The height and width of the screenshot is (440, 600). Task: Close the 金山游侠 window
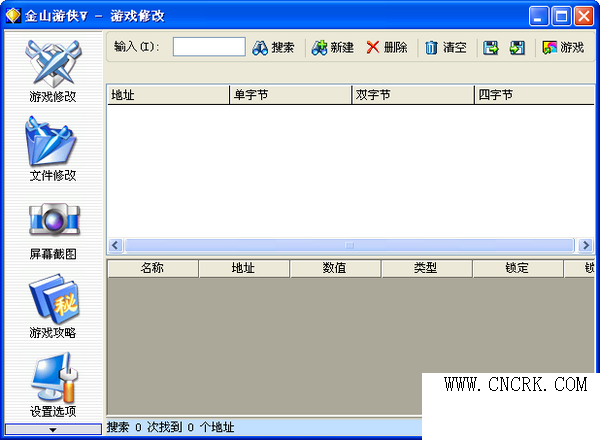pyautogui.click(x=584, y=16)
